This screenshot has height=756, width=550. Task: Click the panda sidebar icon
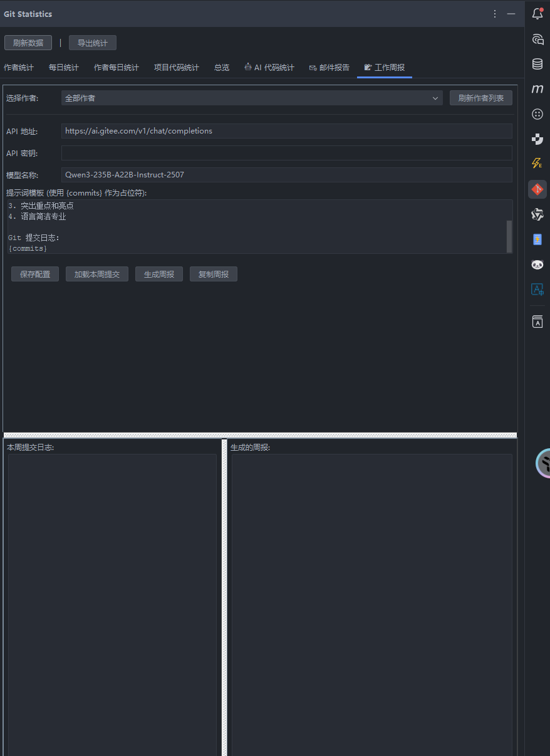(x=537, y=265)
